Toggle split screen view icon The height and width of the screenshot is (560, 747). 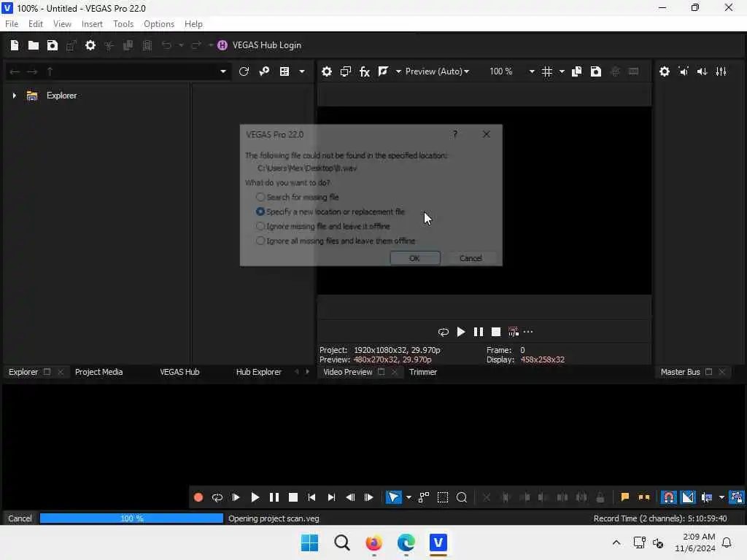coord(383,71)
